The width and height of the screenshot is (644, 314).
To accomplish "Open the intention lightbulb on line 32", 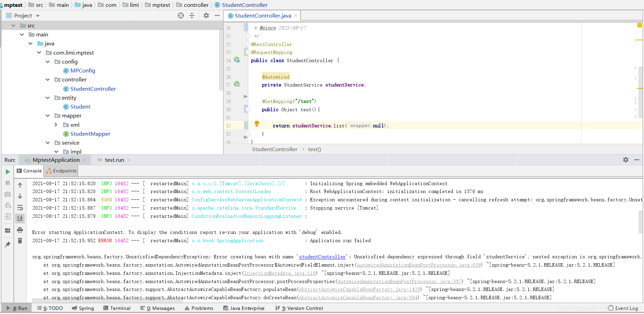I will (256, 123).
